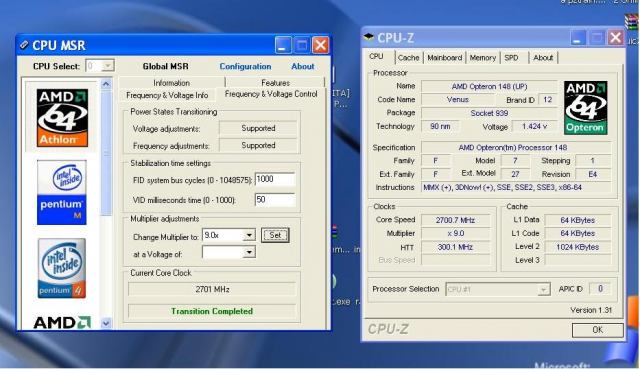This screenshot has height=369, width=640.
Task: Select the CPU tab in CPU-Z
Action: (x=376, y=56)
